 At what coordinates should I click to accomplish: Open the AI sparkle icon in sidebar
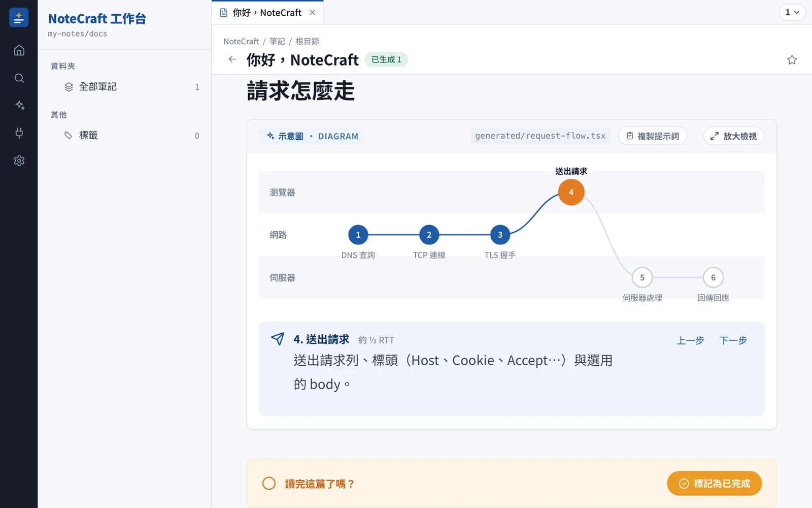pyautogui.click(x=19, y=105)
